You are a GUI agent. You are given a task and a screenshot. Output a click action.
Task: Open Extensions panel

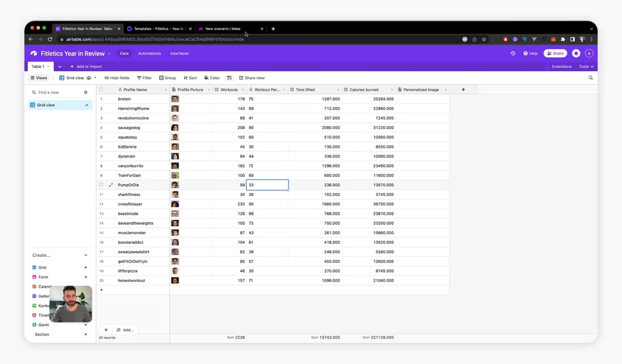coord(562,66)
